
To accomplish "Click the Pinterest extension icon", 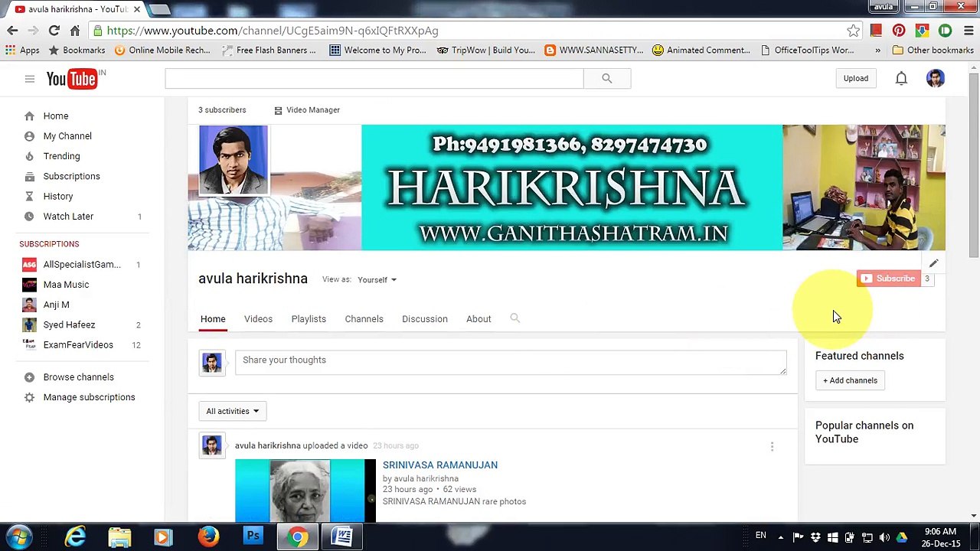I will [899, 31].
